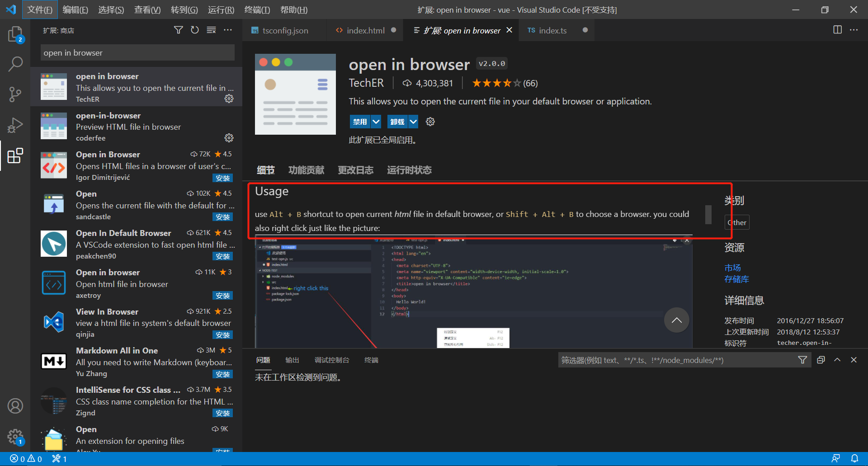Open the Explorer view in activity bar
The image size is (868, 466).
point(15,34)
